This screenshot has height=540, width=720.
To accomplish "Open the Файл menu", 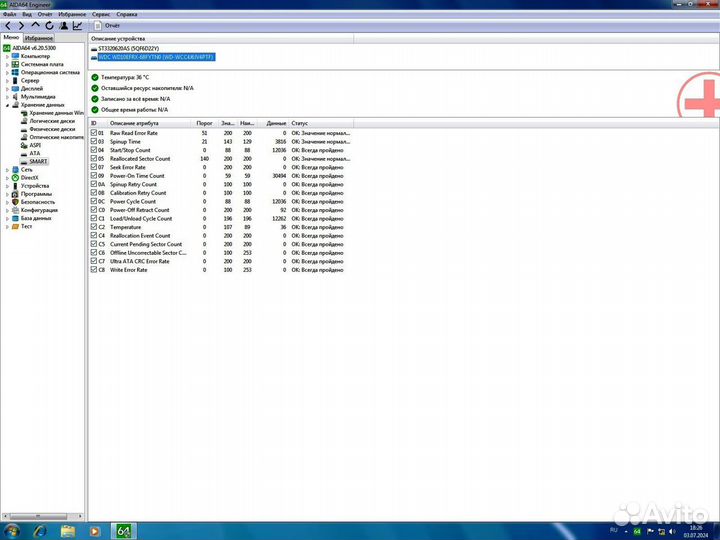I will (x=9, y=14).
